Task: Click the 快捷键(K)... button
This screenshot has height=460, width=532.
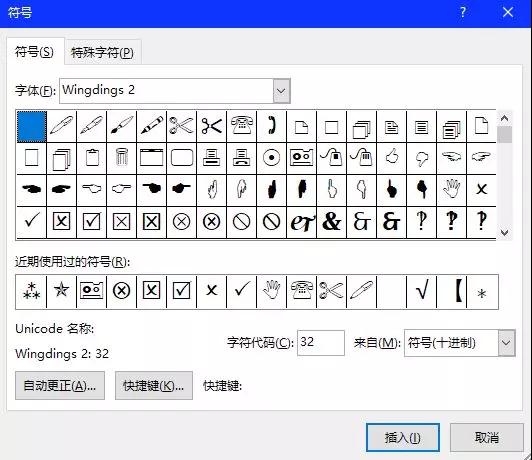Action: [x=154, y=386]
